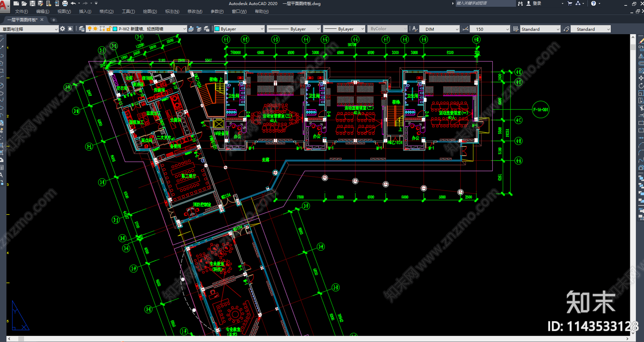Click the Open file folder icon
This screenshot has height=342, width=644.
24,3
